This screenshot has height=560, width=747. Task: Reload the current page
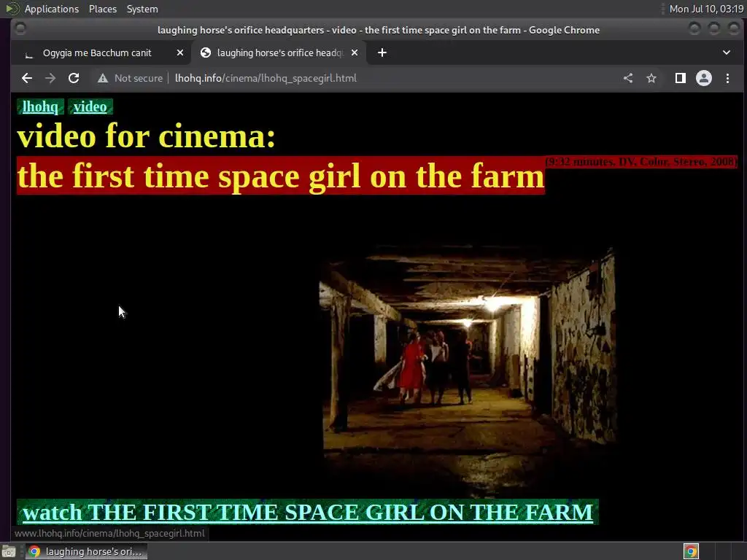click(x=74, y=78)
